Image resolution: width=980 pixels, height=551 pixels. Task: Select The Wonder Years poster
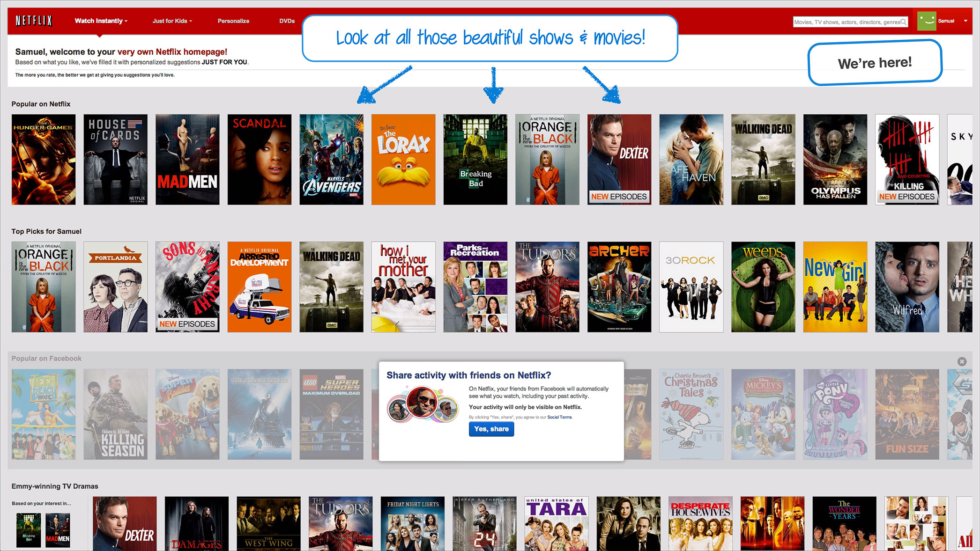tap(845, 523)
